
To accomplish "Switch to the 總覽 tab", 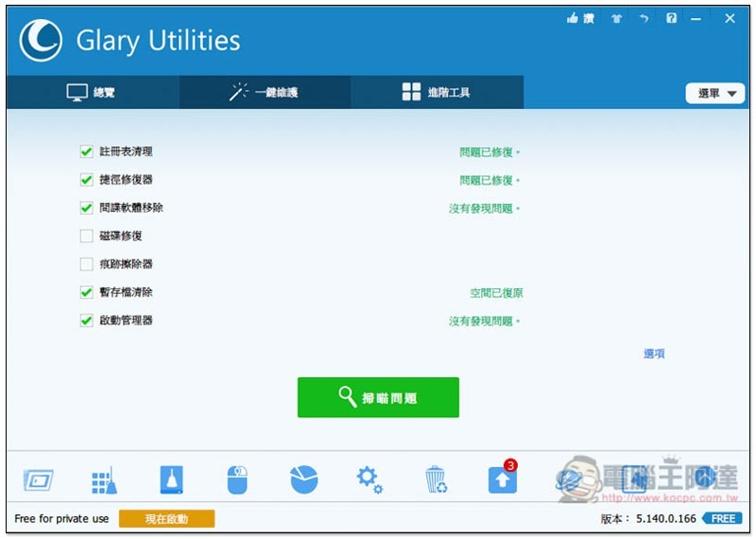I will coord(92,92).
